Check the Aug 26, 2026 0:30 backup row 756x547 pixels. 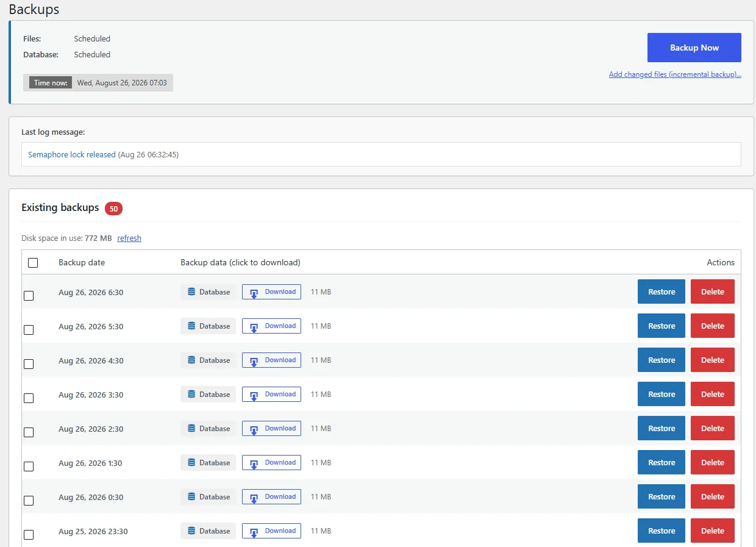point(29,501)
